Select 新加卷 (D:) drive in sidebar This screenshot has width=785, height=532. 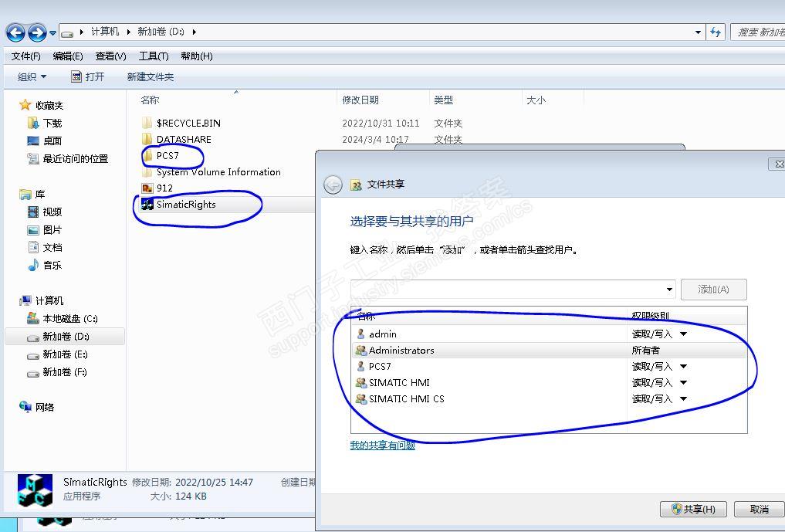(x=66, y=337)
